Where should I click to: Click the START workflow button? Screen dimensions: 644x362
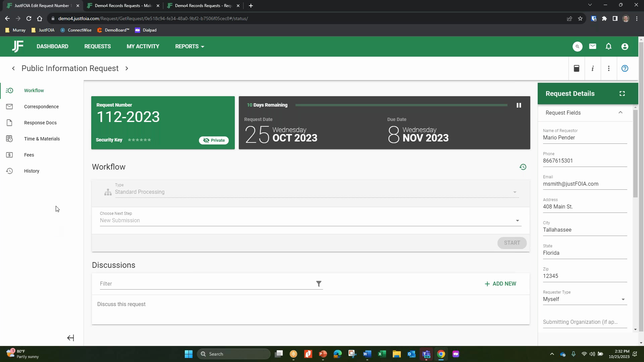[x=512, y=243]
